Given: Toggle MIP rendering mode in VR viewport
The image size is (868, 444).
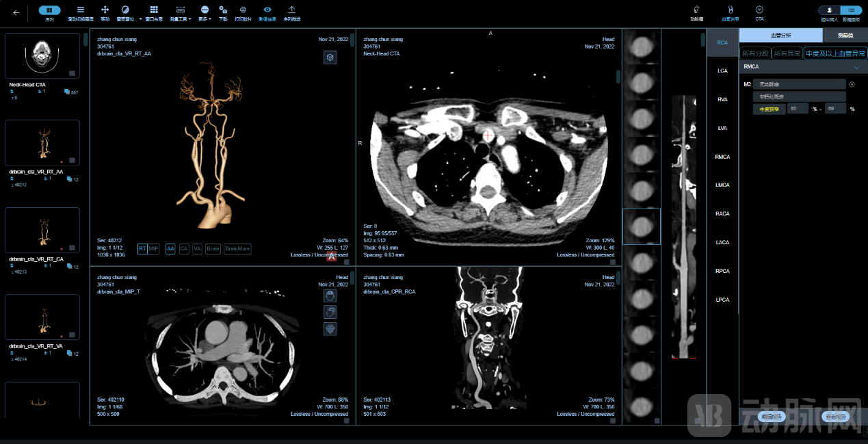Looking at the screenshot, I should [153, 249].
